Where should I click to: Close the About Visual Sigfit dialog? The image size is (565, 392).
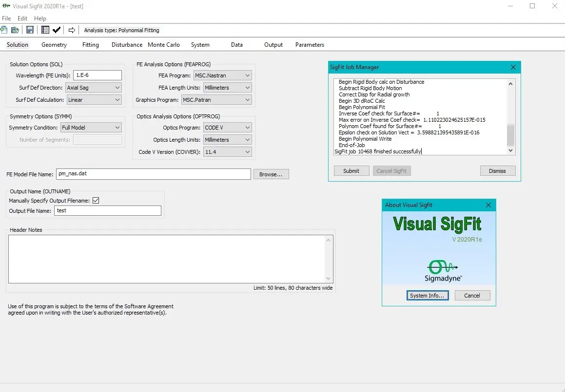click(488, 205)
